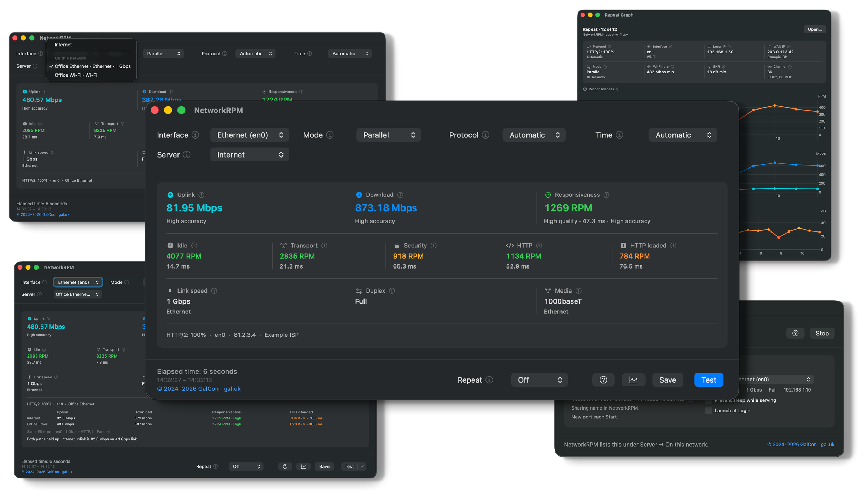
Task: Expand the chevron next to Test in bottom-left window
Action: pos(362,467)
